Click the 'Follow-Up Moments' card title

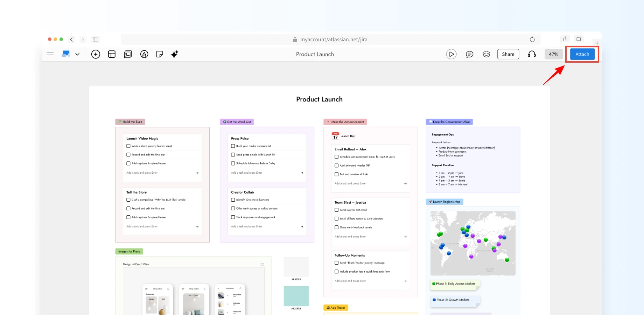coord(350,255)
